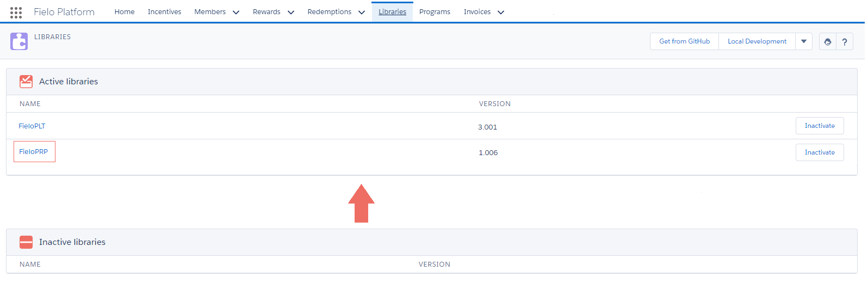Open the app launcher grid icon
Viewport: 868px width, 283px height.
[16, 12]
